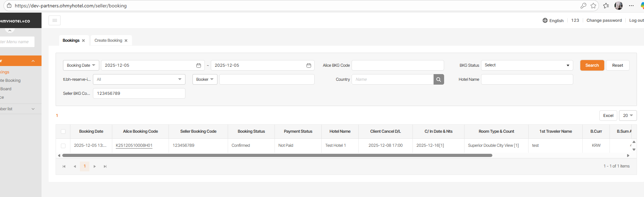Image resolution: width=644 pixels, height=197 pixels.
Task: Go to the last results page
Action: (x=105, y=166)
